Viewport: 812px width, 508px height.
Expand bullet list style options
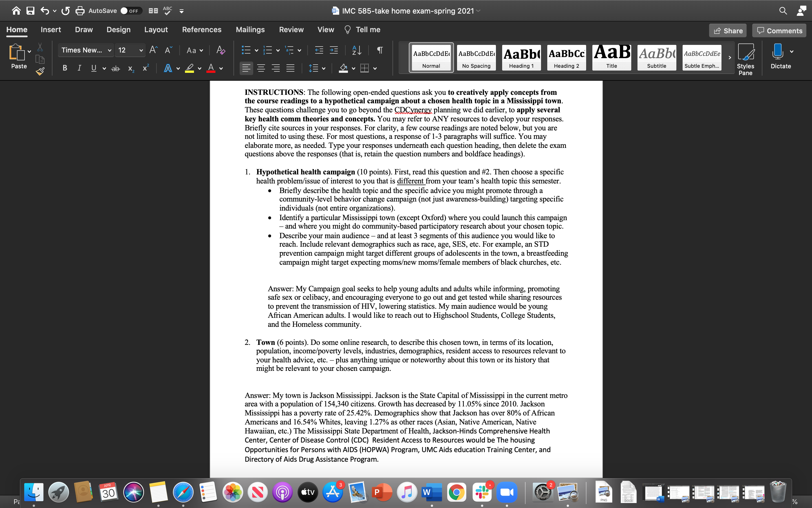coord(256,51)
